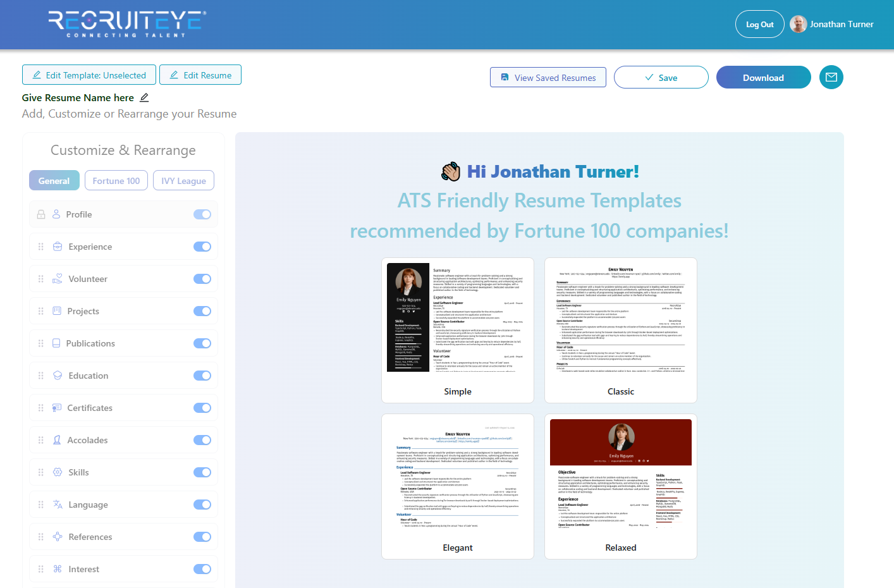Click Edit Template: Unselected button
Screen dimensions: 894x588
coord(89,75)
